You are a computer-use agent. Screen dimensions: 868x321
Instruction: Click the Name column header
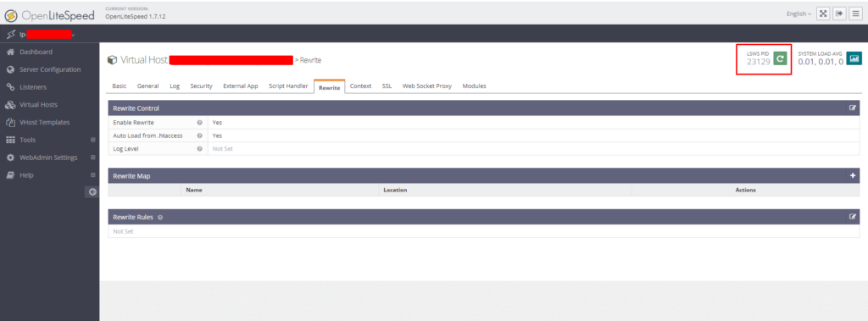point(194,190)
